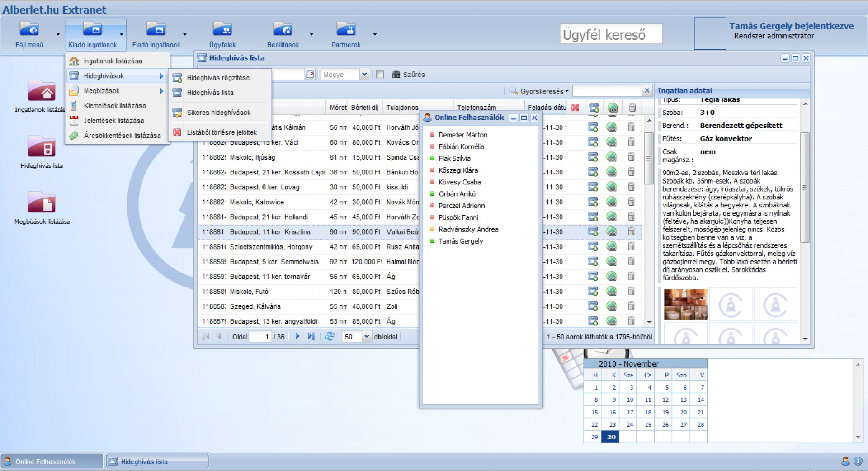Choose Listából törlésre jelöltek submenu item

click(x=221, y=132)
